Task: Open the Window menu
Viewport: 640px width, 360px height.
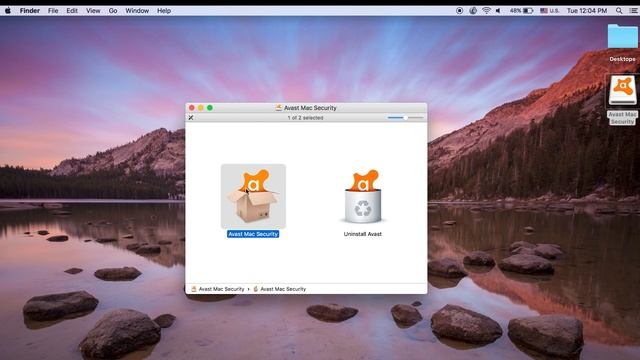Action: 137,11
